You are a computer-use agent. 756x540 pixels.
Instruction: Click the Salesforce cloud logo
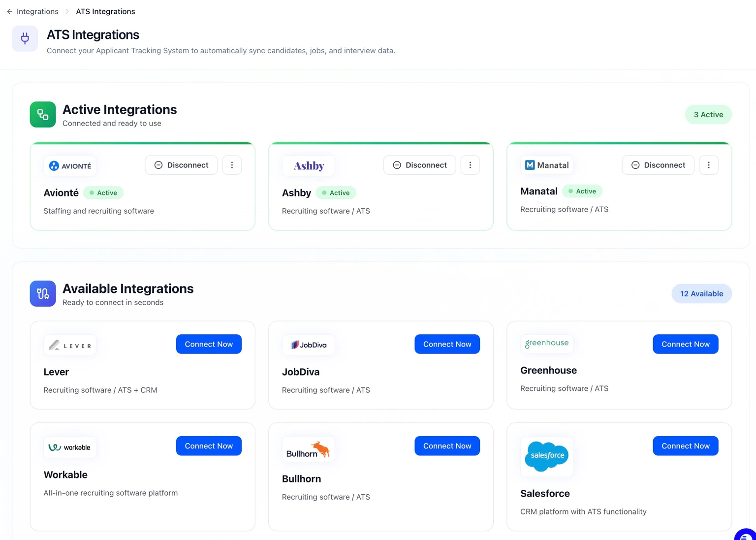click(x=547, y=456)
